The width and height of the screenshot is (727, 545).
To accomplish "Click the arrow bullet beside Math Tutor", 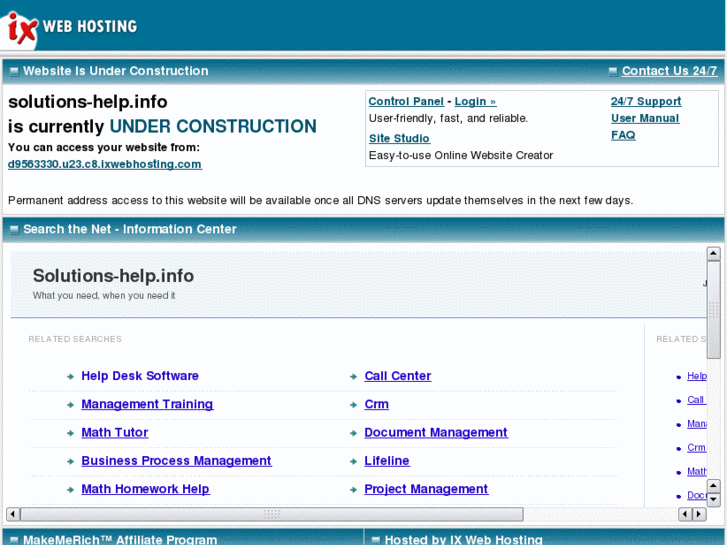I will tap(71, 433).
